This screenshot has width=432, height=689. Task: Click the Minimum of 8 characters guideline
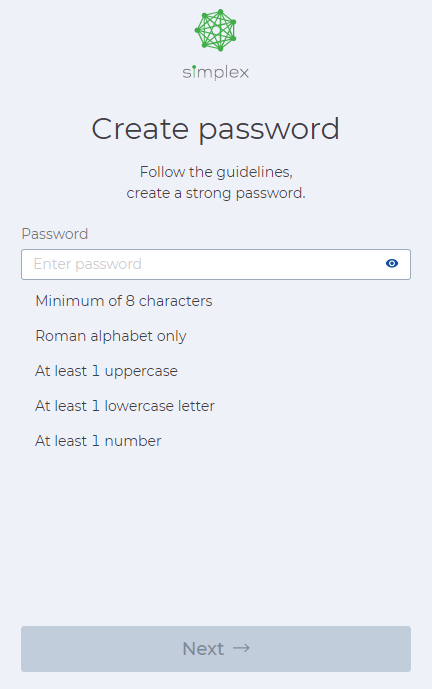click(x=123, y=301)
